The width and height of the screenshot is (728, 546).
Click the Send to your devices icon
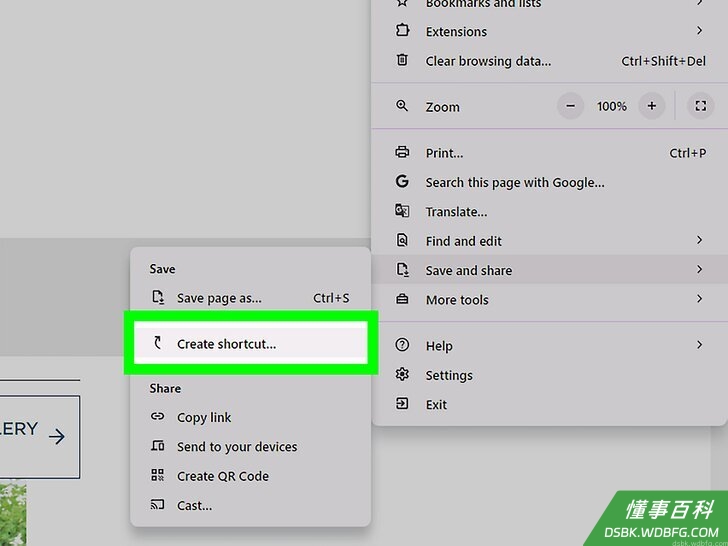coord(157,446)
